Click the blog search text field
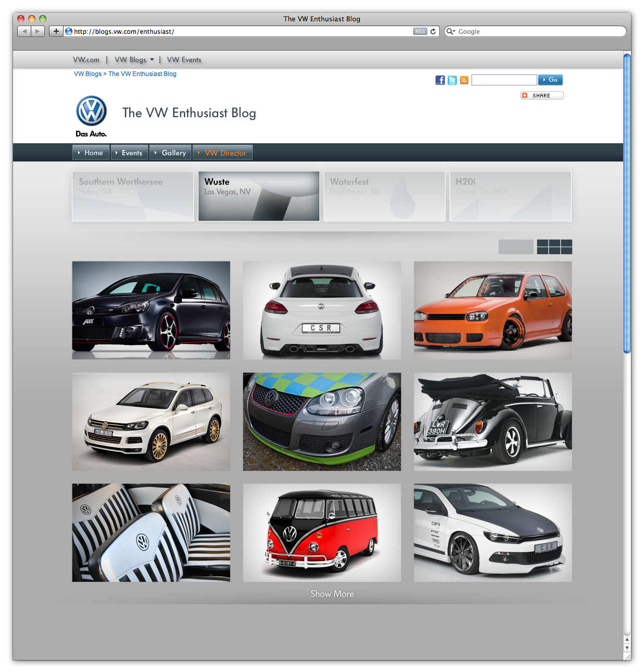644x672 pixels. click(504, 80)
